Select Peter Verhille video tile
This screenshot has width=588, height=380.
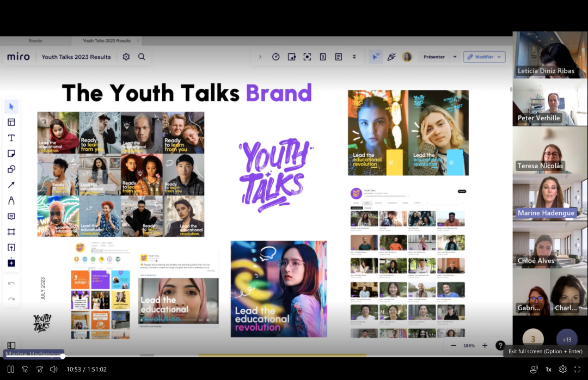(550, 102)
